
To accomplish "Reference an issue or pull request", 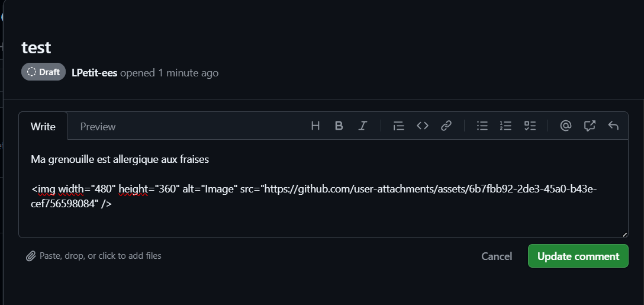I will pos(590,126).
